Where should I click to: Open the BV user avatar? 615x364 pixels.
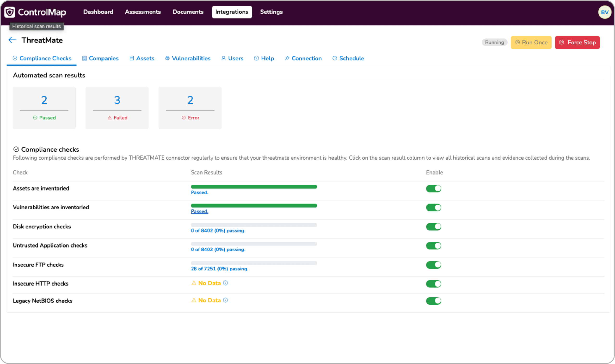click(x=604, y=12)
